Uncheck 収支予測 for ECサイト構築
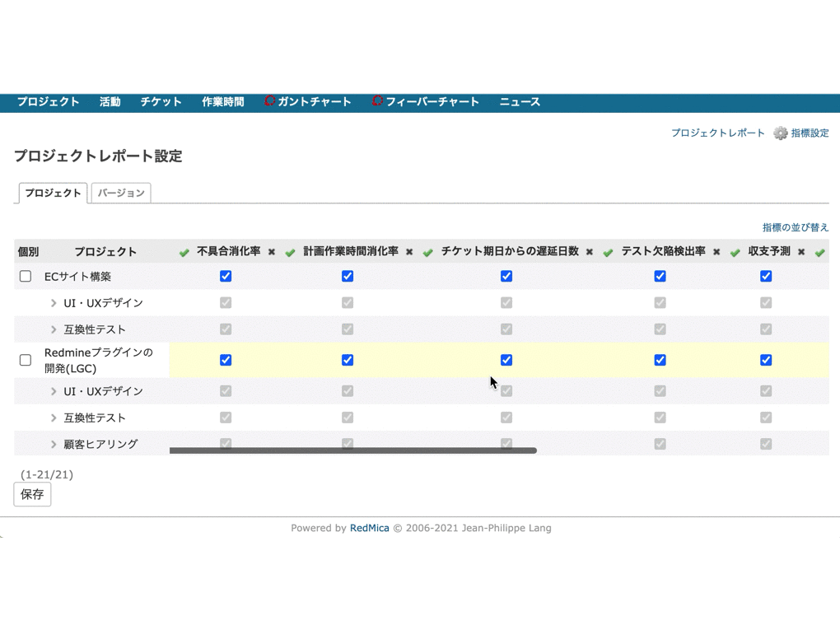The width and height of the screenshot is (840, 630). (766, 276)
